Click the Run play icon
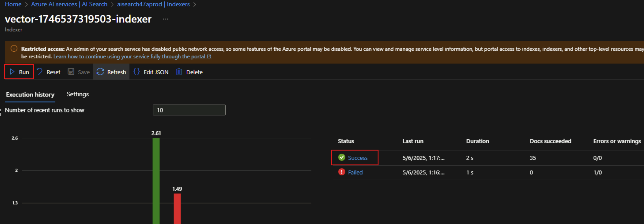 tap(12, 72)
